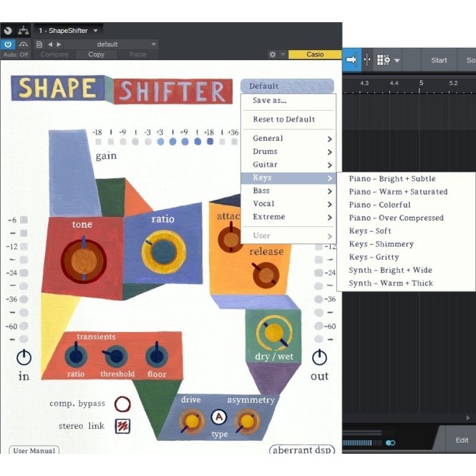Click the blue ratio knob
The image size is (476, 476).
pos(164,252)
